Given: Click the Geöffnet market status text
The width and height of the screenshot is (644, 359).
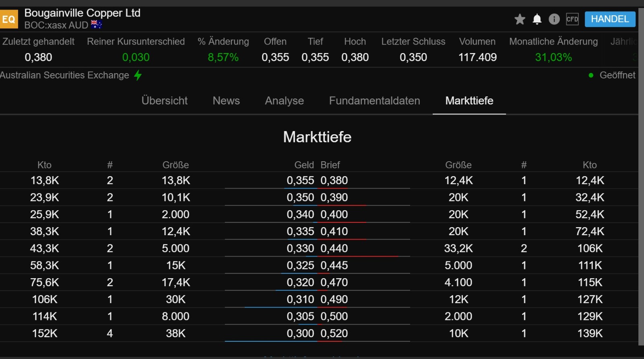Looking at the screenshot, I should [x=617, y=75].
